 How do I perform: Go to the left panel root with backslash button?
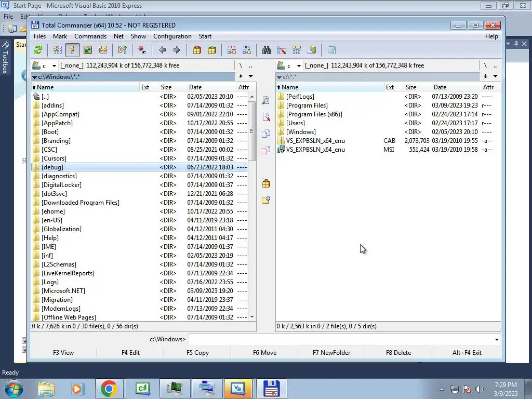241,65
